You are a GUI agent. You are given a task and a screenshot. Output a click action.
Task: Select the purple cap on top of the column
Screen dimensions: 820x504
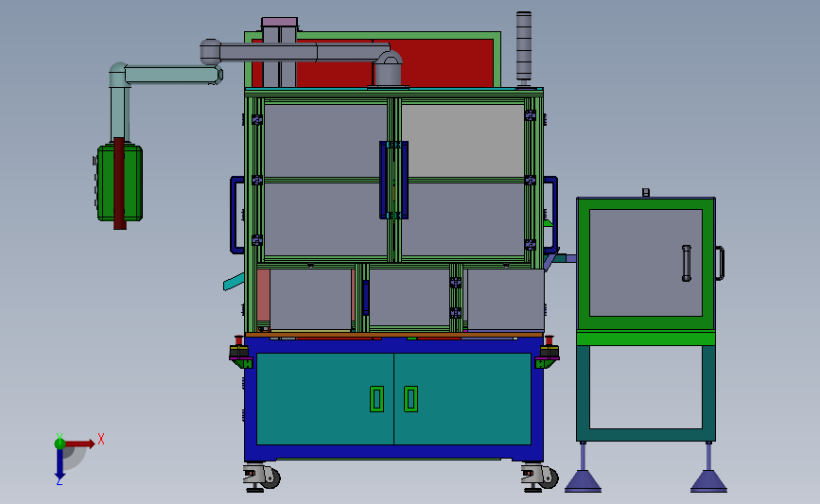point(279,22)
